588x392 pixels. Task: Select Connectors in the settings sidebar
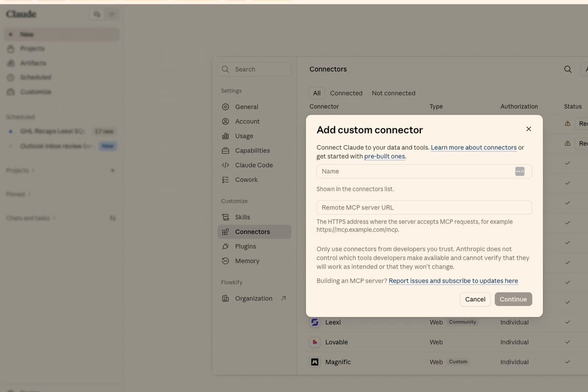point(254,232)
